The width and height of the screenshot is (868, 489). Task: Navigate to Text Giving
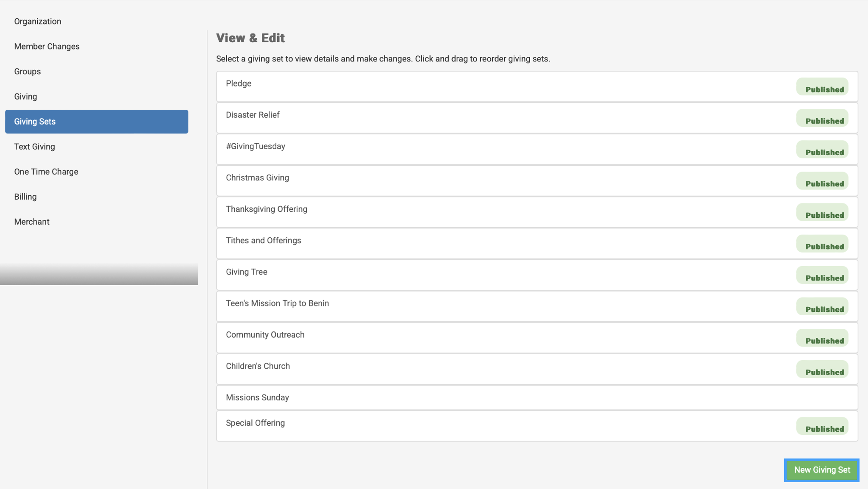click(x=34, y=147)
